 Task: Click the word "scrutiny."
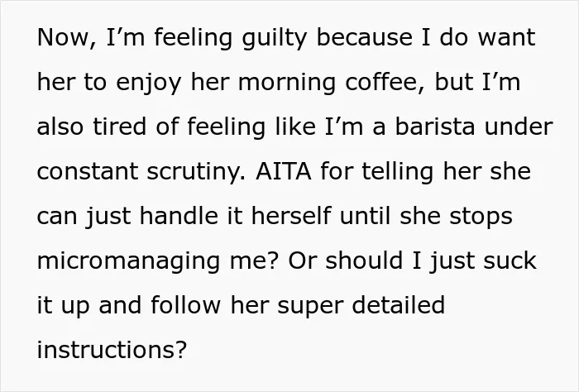[197, 173]
